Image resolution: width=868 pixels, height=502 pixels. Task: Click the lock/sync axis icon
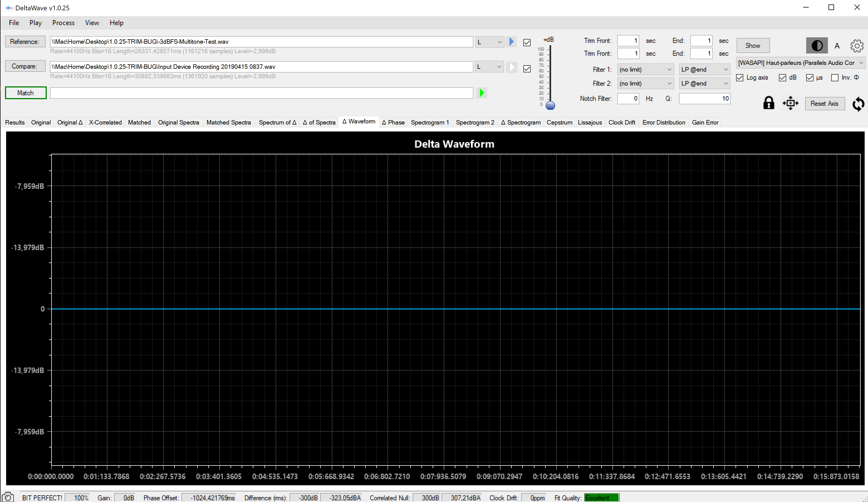pyautogui.click(x=769, y=103)
